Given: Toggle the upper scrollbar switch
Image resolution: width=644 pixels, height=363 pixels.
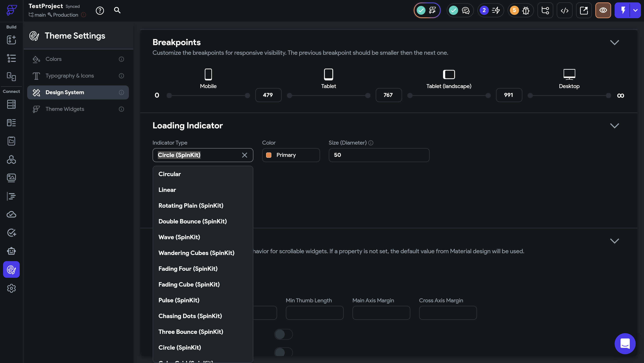Looking at the screenshot, I should (283, 334).
